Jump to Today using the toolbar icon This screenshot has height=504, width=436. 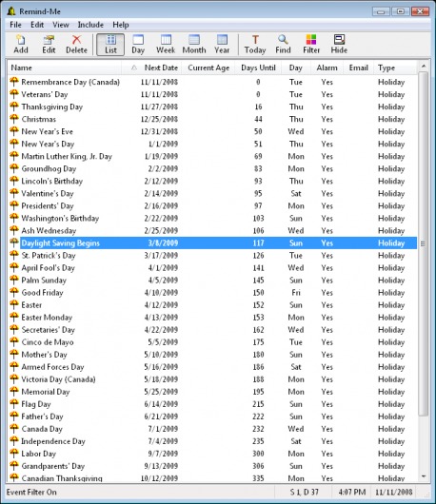pyautogui.click(x=255, y=45)
